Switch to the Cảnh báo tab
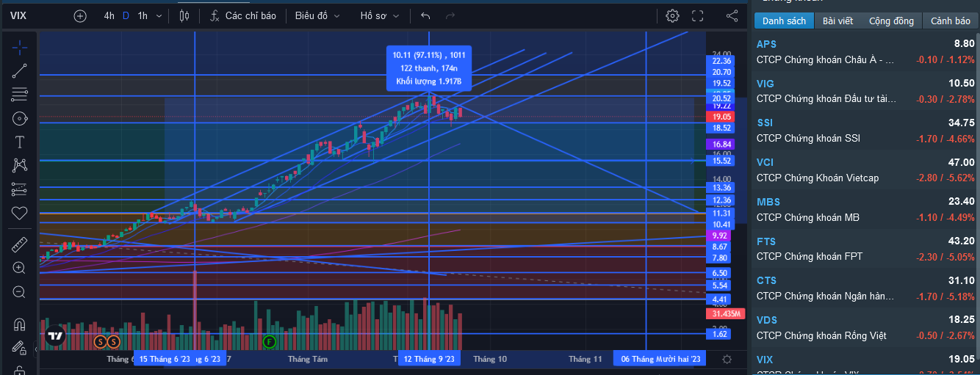Screen dimensions: 980x375 point(951,21)
